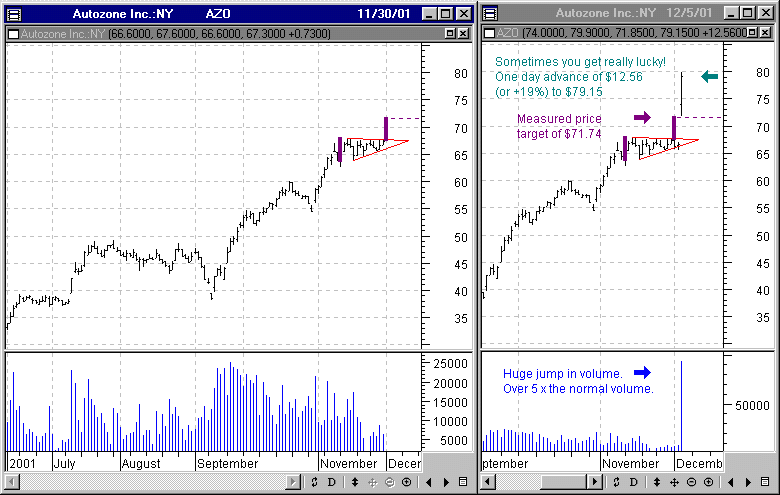Viewport: 780px width, 495px height.
Task: Open the layout list icon in left window toolbar
Action: click(x=463, y=482)
